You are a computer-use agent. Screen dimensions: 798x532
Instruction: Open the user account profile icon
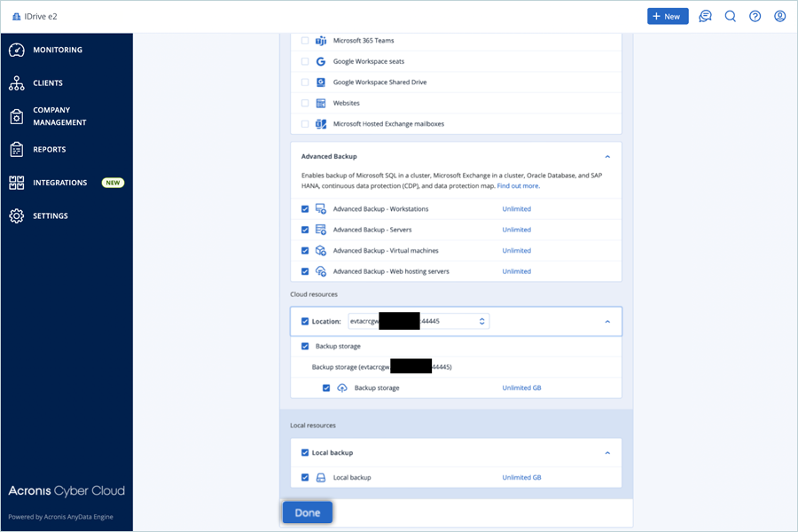coord(779,16)
